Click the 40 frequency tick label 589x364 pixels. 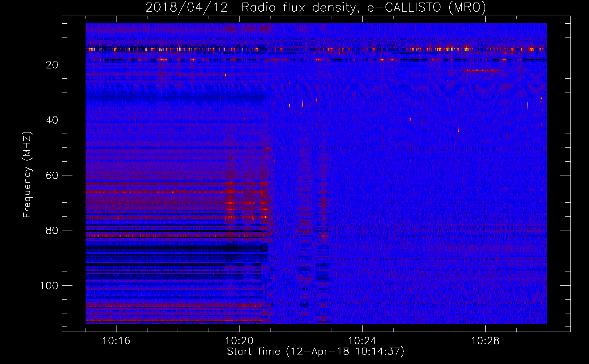52,120
